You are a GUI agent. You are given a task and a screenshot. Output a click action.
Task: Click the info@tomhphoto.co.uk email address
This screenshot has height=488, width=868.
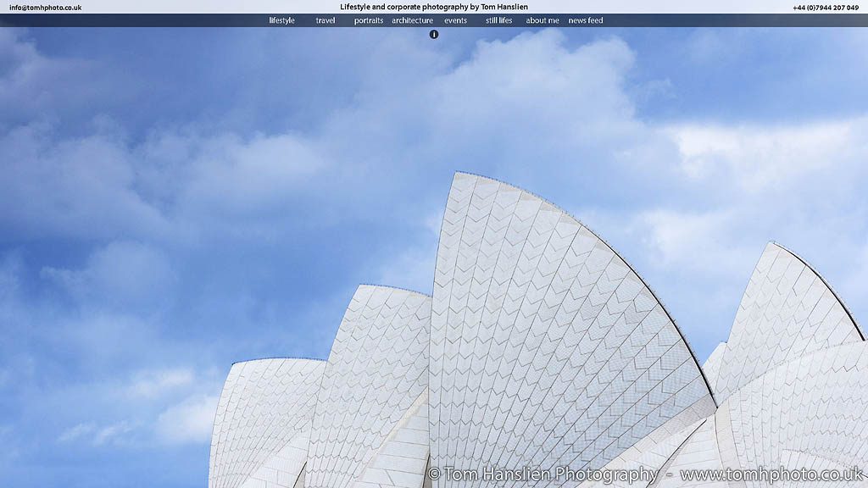pyautogui.click(x=46, y=8)
